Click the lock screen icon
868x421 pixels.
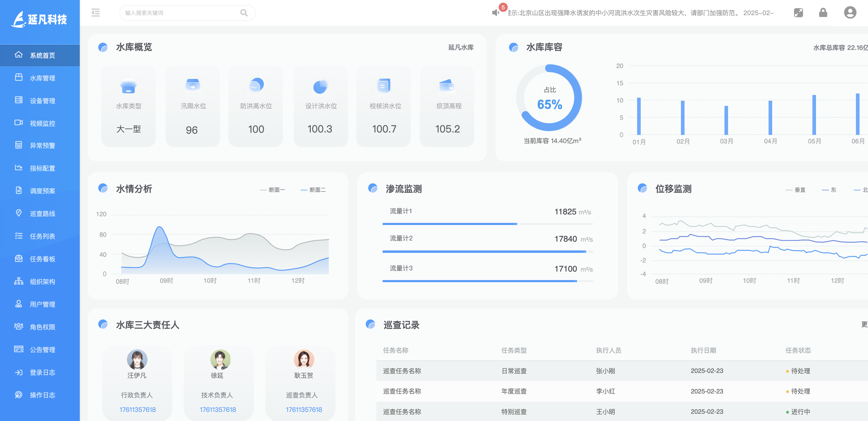point(823,13)
